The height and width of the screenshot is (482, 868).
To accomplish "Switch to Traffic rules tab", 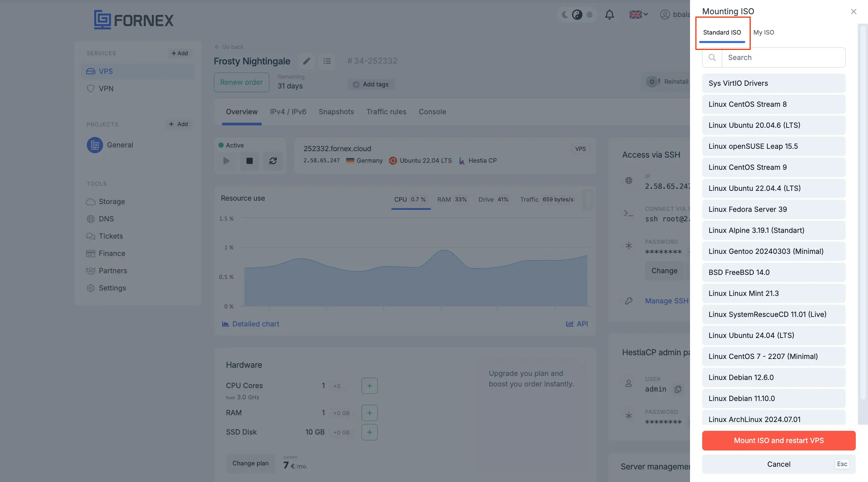I will [x=386, y=112].
